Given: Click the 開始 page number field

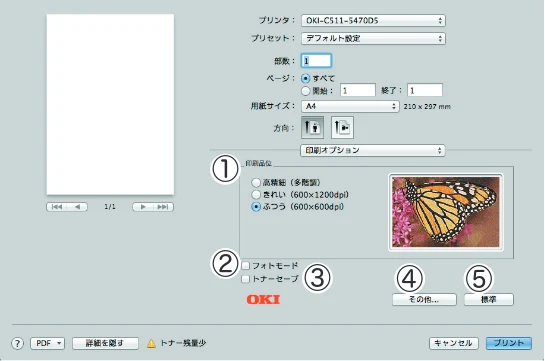Looking at the screenshot, I should click(358, 90).
